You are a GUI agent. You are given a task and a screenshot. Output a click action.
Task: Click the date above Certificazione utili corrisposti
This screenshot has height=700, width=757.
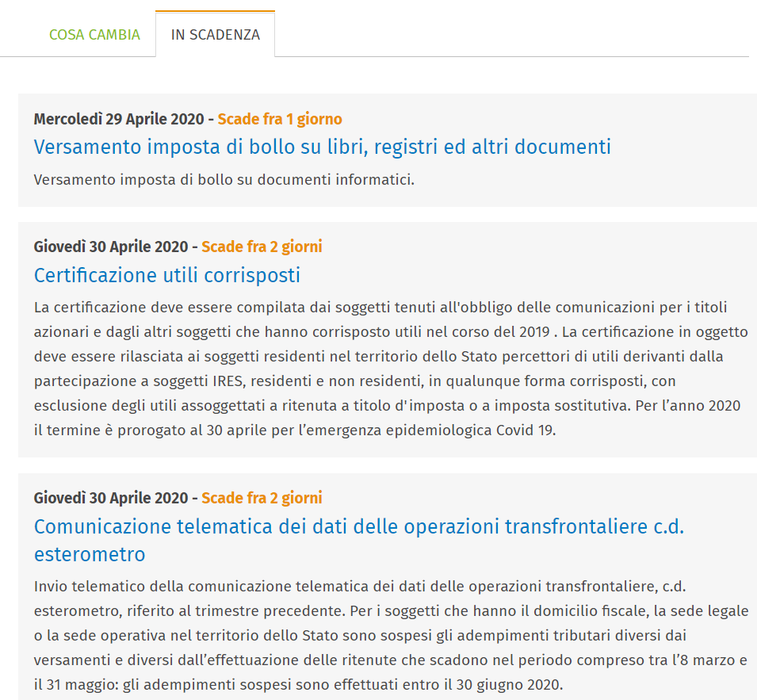click(x=110, y=247)
